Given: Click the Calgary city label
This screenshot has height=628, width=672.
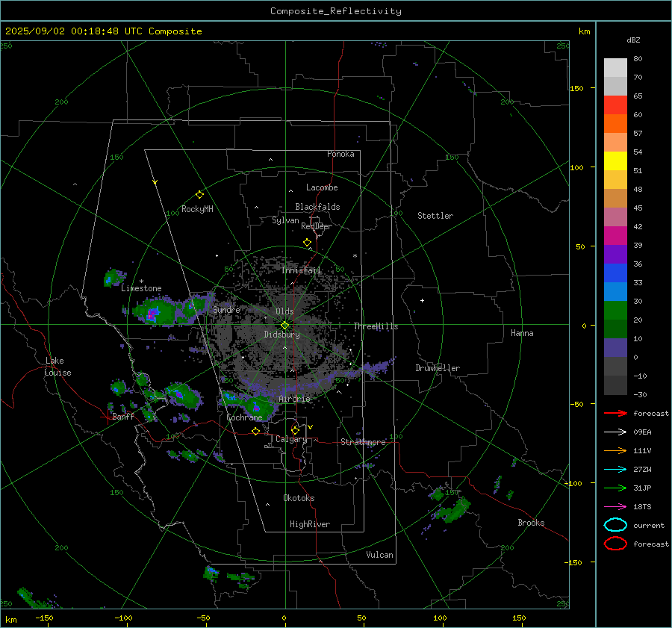Looking at the screenshot, I should tap(291, 439).
